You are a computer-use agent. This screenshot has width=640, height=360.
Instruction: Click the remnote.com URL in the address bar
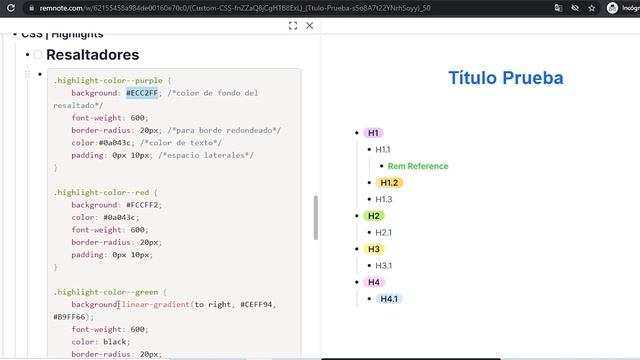tap(235, 8)
